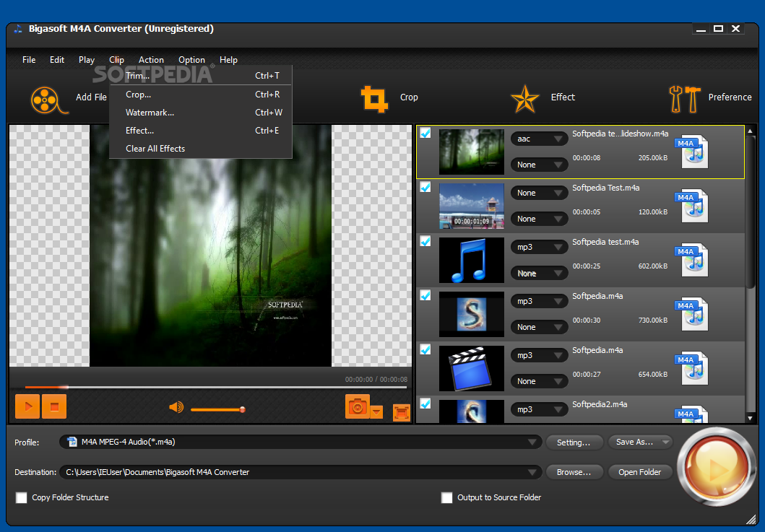Open the Profile format dropdown
The height and width of the screenshot is (532, 765).
pos(301,442)
